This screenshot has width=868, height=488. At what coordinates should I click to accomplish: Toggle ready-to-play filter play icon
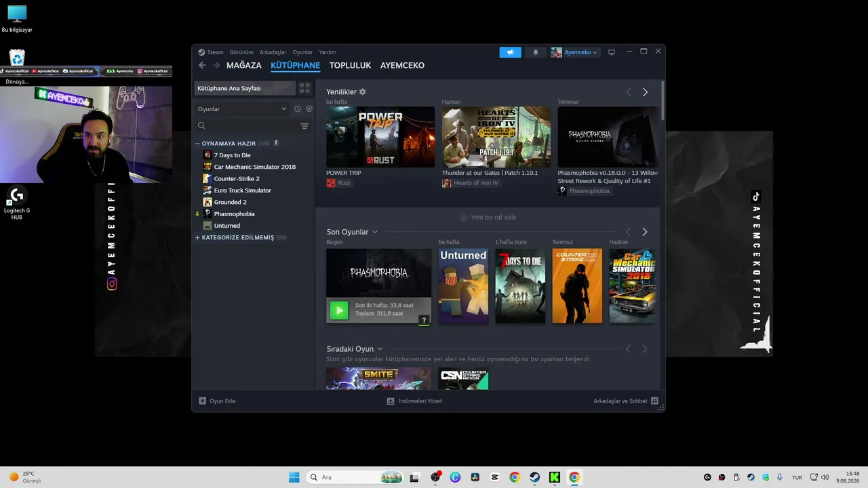point(309,108)
